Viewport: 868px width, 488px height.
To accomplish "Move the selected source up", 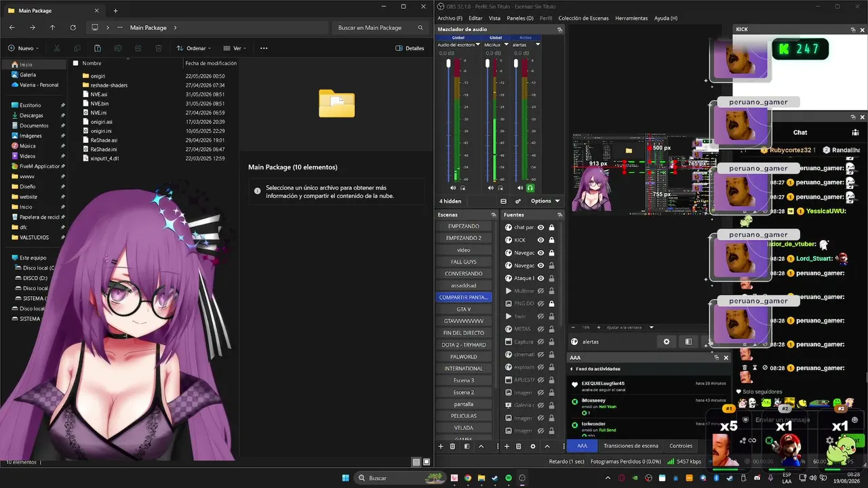I will pyautogui.click(x=547, y=446).
